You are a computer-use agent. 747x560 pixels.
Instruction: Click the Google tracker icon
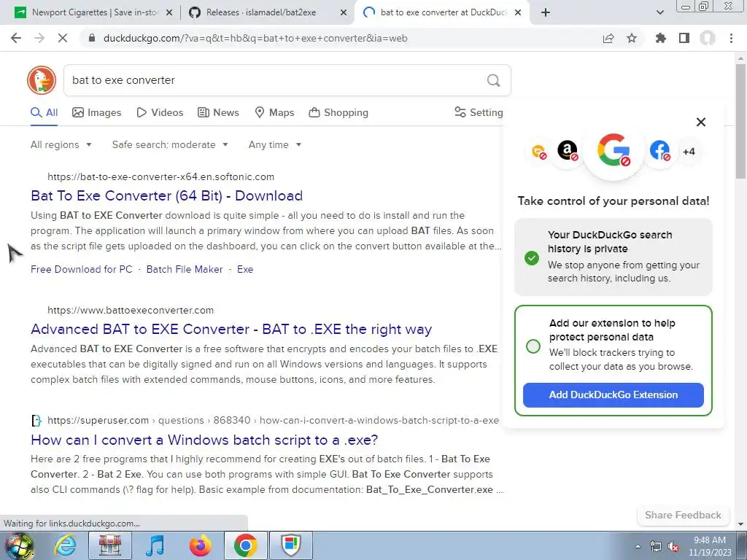coord(614,150)
